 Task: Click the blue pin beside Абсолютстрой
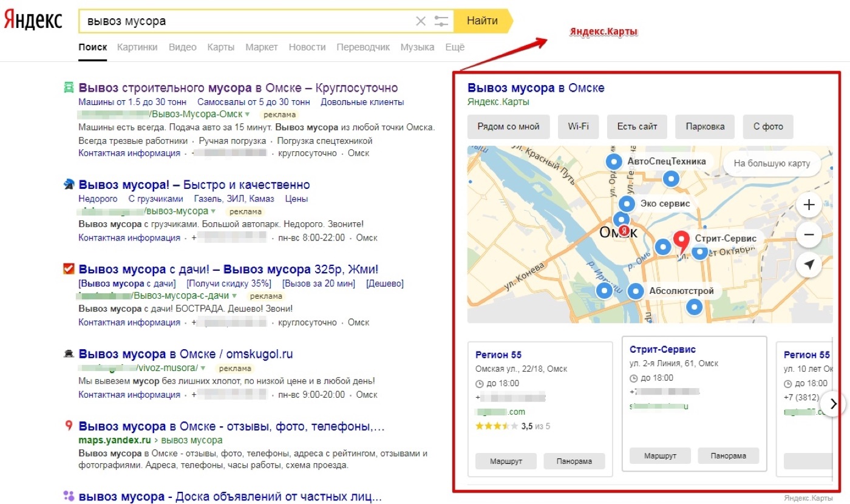pyautogui.click(x=636, y=291)
